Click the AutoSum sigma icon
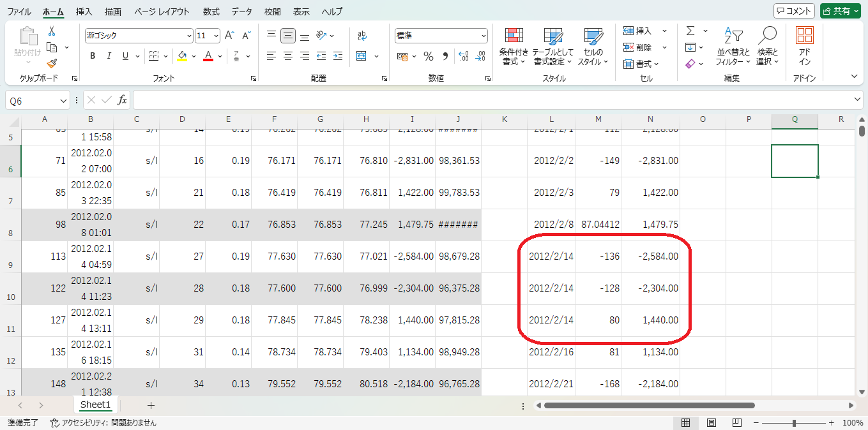The height and width of the screenshot is (430, 868). pyautogui.click(x=690, y=31)
